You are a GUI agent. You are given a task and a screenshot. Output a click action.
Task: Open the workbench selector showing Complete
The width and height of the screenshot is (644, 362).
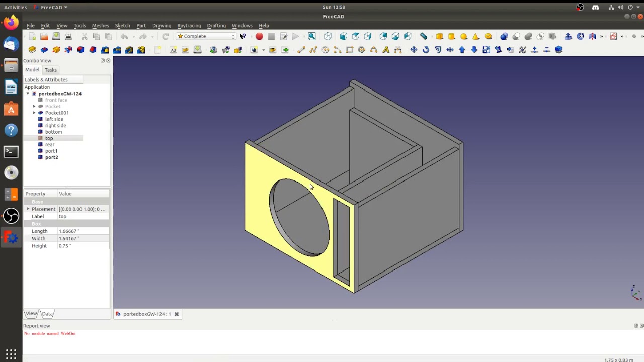[206, 36]
